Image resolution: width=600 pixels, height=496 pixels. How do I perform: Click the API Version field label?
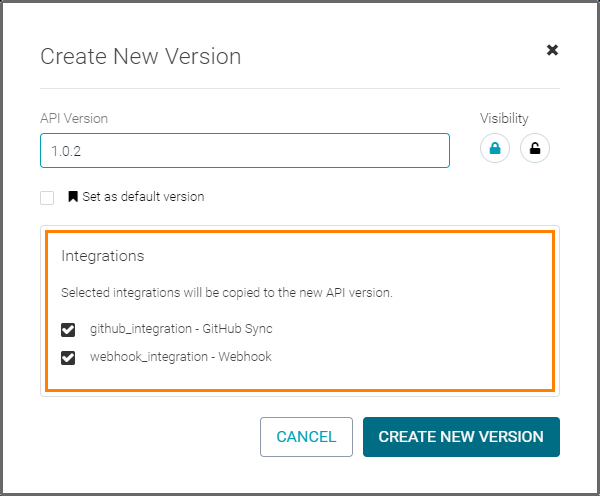74,118
